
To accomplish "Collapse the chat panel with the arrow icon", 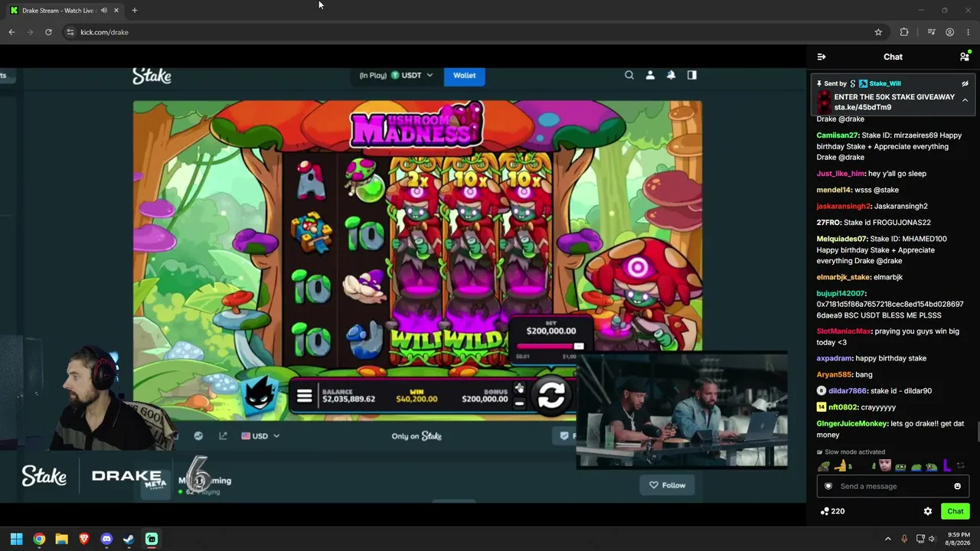I will (x=822, y=57).
